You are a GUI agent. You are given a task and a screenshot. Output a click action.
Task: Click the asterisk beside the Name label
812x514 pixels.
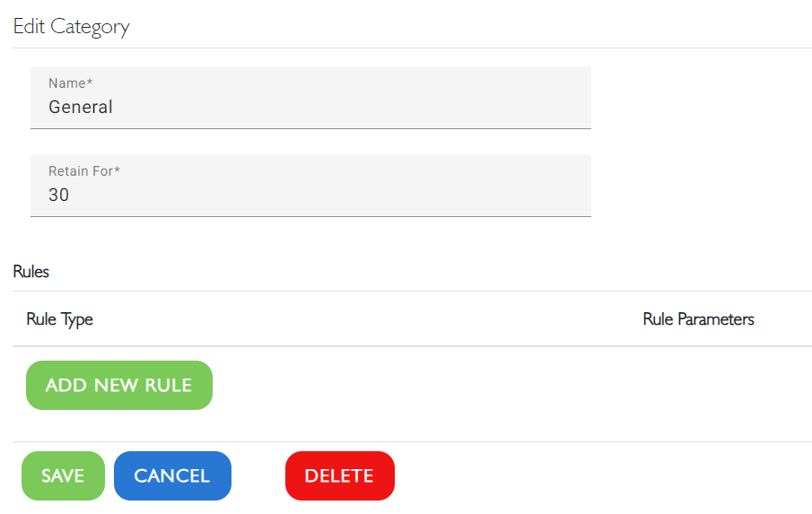(x=90, y=82)
